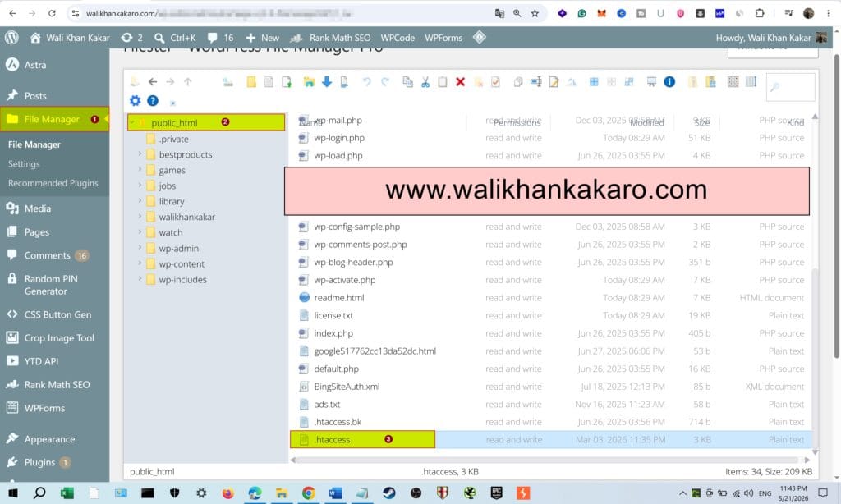This screenshot has height=504, width=841.
Task: Click the icons view toggle icon
Action: coord(733,81)
